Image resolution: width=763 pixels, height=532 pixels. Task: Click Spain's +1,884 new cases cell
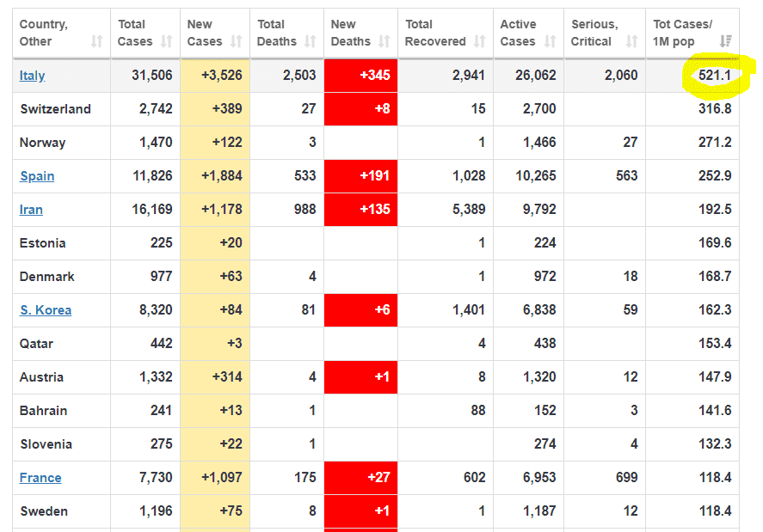coord(215,176)
